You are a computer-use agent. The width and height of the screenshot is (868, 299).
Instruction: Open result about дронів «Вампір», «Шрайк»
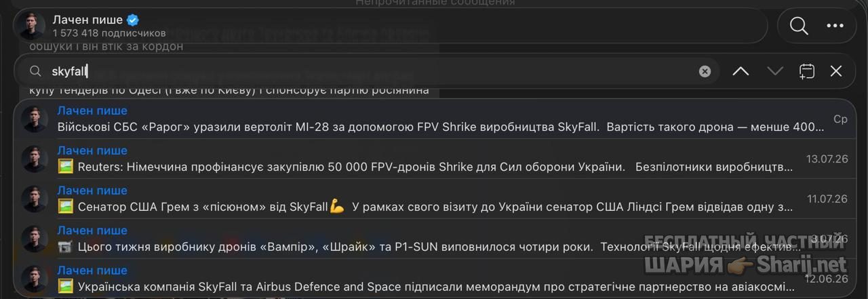point(434,239)
